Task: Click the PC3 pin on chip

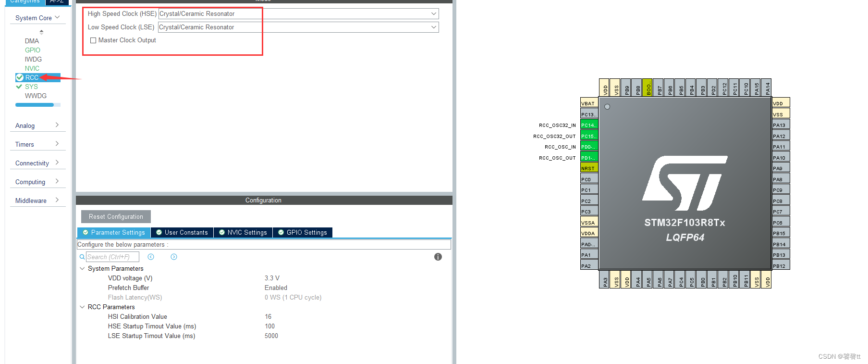Action: (589, 212)
